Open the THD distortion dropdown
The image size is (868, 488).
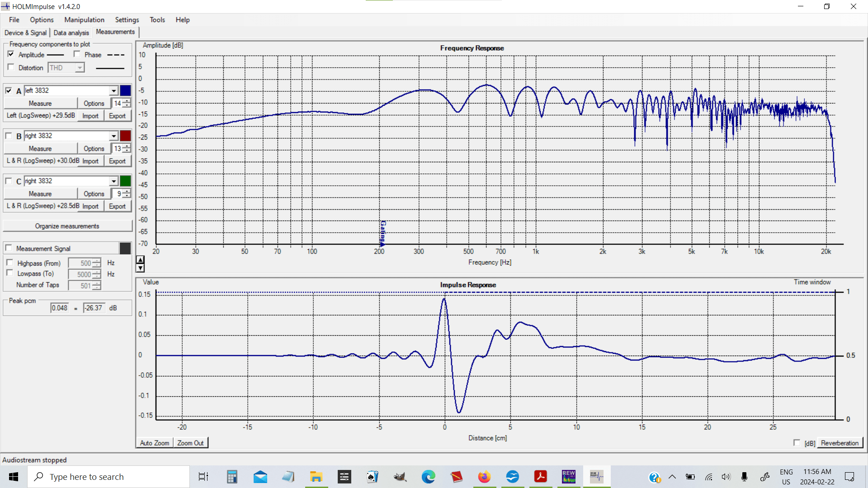click(x=80, y=68)
